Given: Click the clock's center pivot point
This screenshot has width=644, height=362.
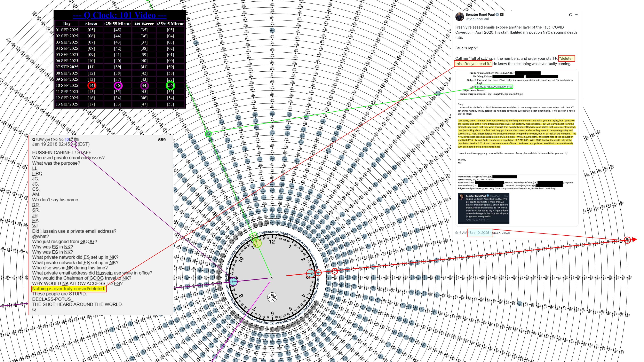Looking at the screenshot, I should point(272,277).
